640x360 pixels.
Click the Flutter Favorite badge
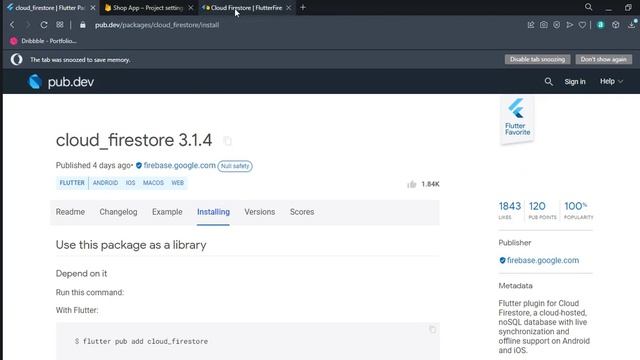[x=517, y=120]
